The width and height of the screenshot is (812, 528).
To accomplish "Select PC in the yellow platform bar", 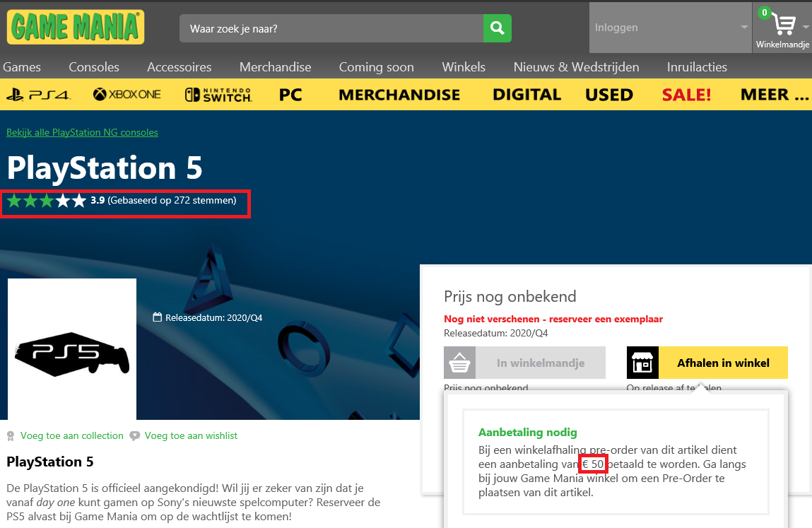I will 290,95.
